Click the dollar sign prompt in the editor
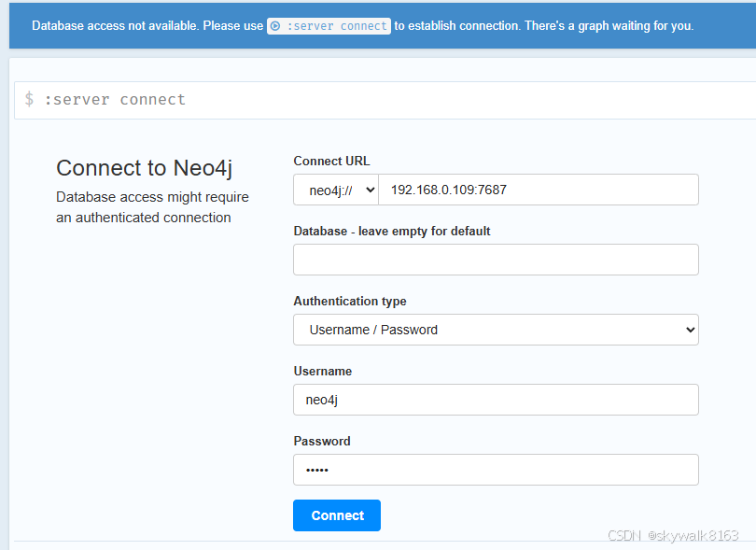The width and height of the screenshot is (756, 550). click(30, 99)
